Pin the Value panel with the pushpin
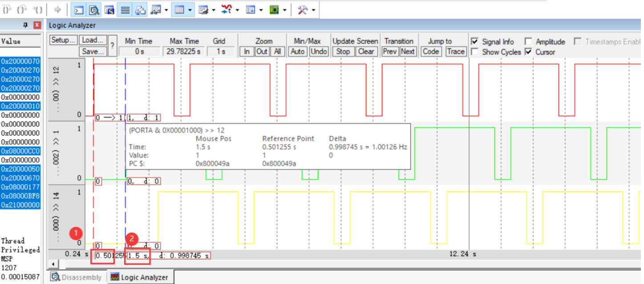The width and height of the screenshot is (644, 284). point(26,25)
